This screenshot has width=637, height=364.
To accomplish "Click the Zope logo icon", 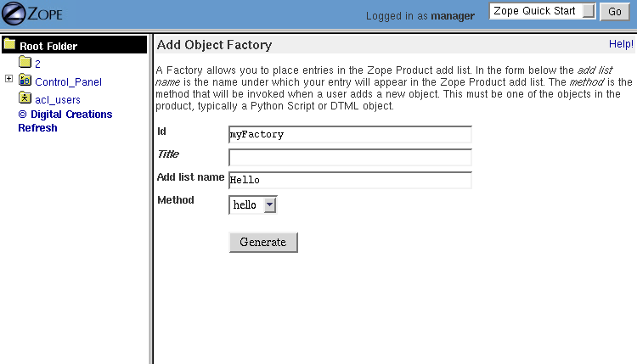I will 31,14.
